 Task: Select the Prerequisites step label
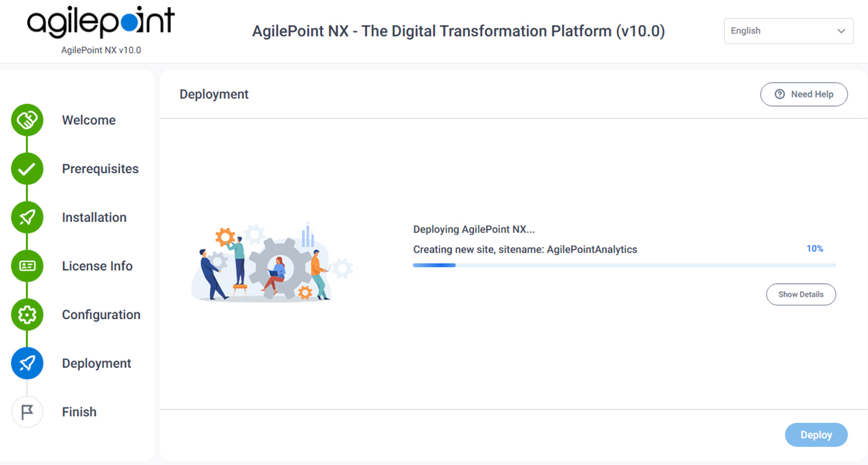click(x=100, y=169)
